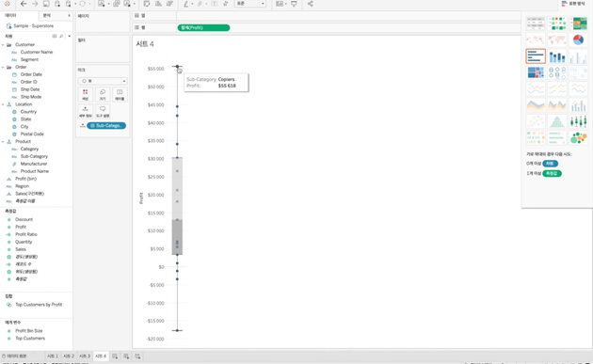
Task: Collapse the Product hierarchy in data pane
Action: coord(3,141)
